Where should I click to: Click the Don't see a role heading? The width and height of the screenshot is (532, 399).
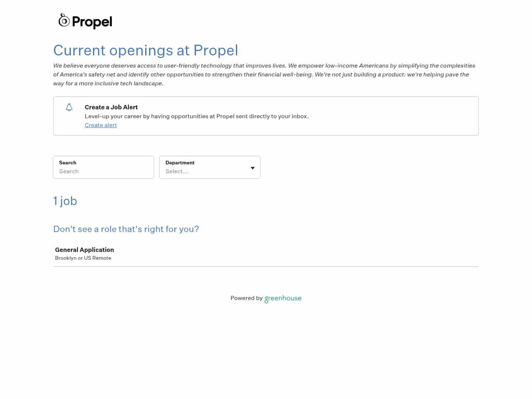126,229
